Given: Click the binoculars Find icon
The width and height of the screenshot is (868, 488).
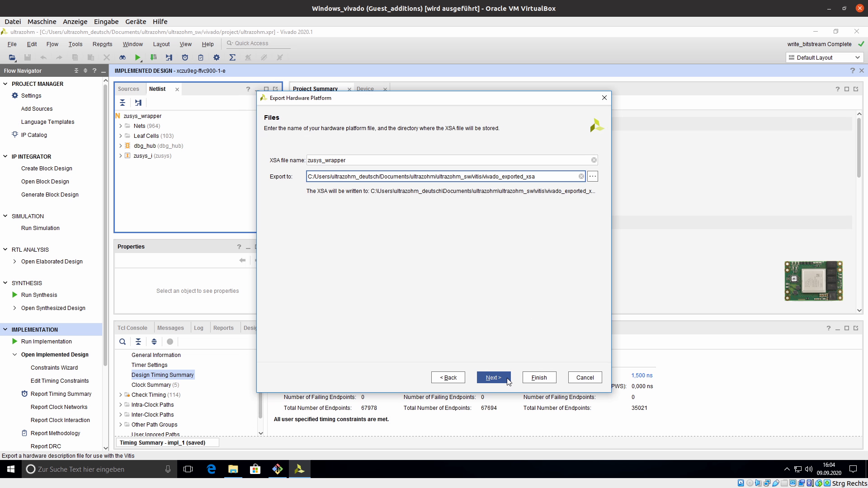Looking at the screenshot, I should click(x=123, y=57).
